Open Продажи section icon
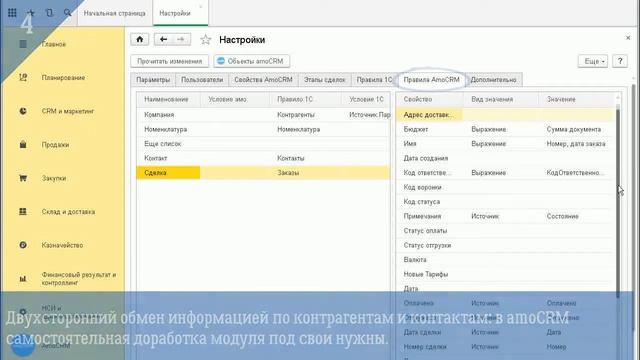This screenshot has width=640, height=360. [x=23, y=144]
